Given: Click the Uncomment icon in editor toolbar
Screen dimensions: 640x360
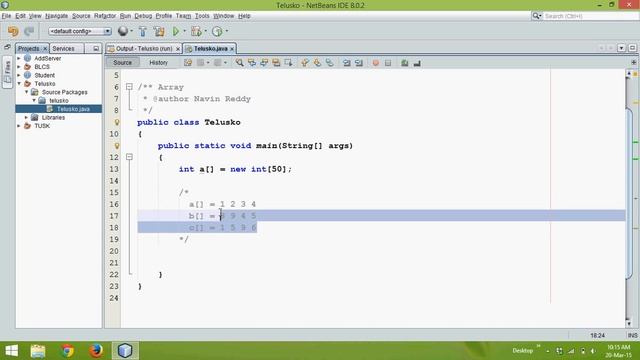Looking at the screenshot, I should (x=417, y=63).
